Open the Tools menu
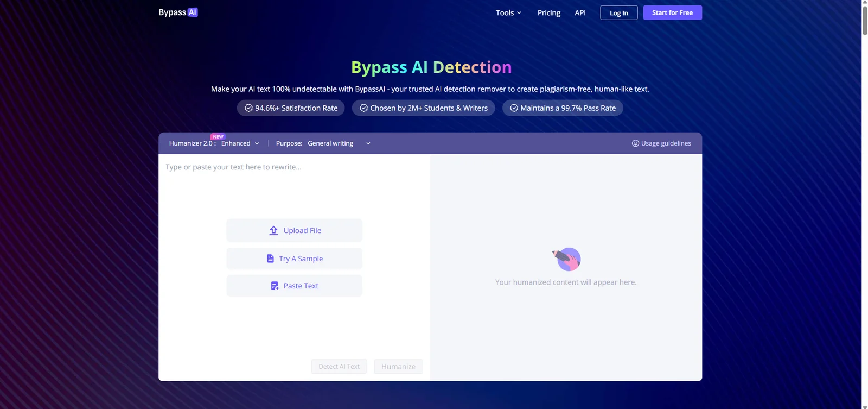The height and width of the screenshot is (409, 868). [508, 12]
